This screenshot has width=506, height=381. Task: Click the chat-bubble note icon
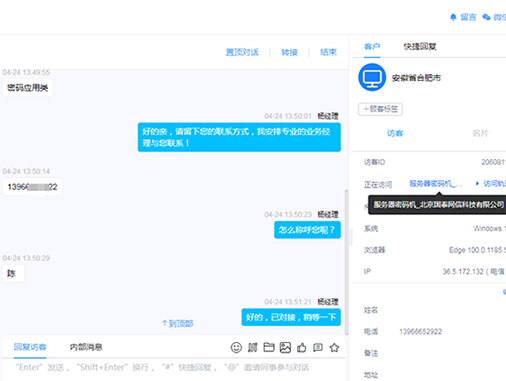pos(318,348)
